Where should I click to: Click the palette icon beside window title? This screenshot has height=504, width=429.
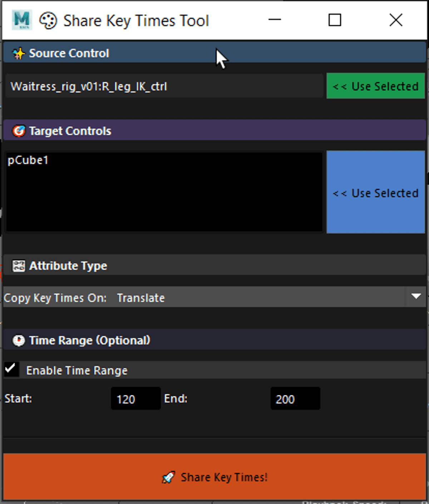coord(48,20)
